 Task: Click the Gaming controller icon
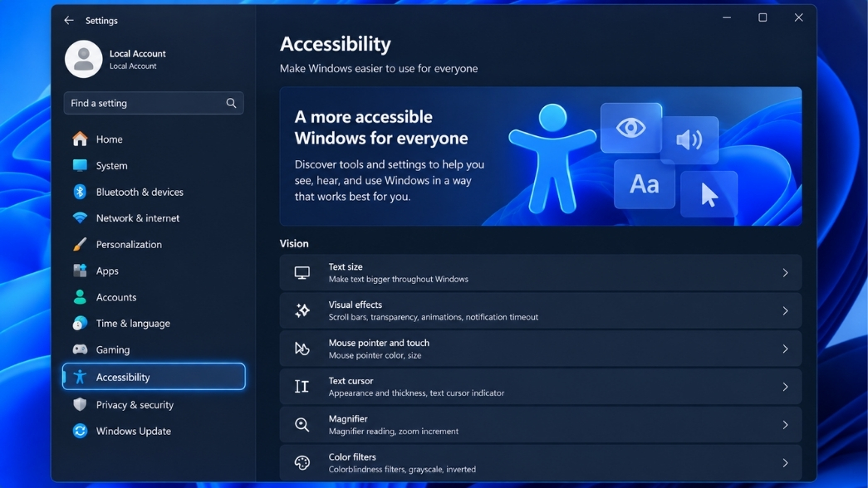coord(80,349)
